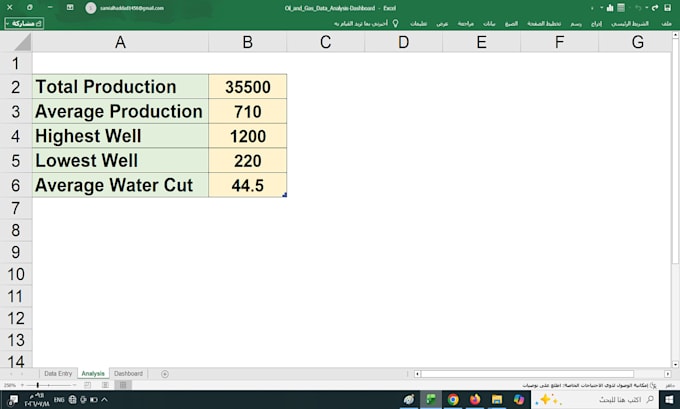This screenshot has height=409, width=680.
Task: Open the الصيغ (Formulas) ribbon tab
Action: tap(511, 23)
